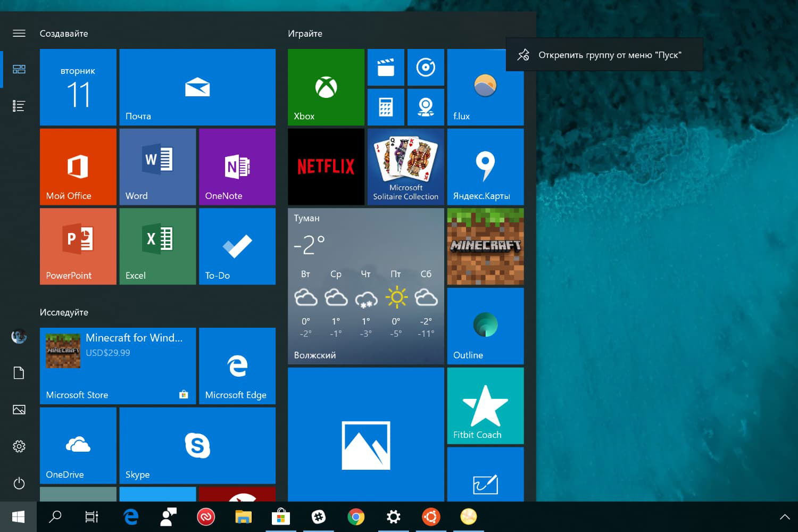Image resolution: width=798 pixels, height=532 pixels.
Task: Click the Power button in Start sidebar
Action: point(19,483)
